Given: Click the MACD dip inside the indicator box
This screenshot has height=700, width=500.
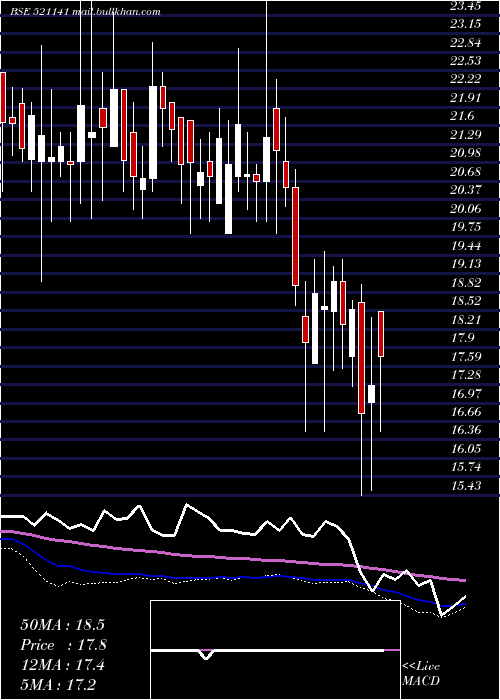Looking at the screenshot, I should point(206,654).
